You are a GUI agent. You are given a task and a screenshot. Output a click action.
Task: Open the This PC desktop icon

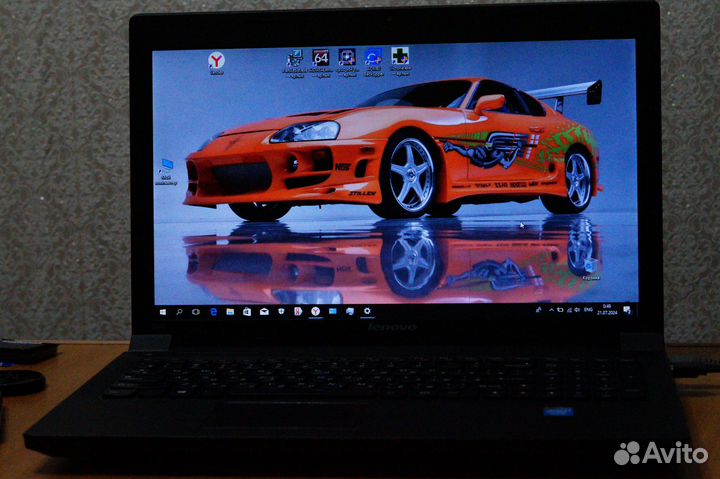click(x=166, y=172)
